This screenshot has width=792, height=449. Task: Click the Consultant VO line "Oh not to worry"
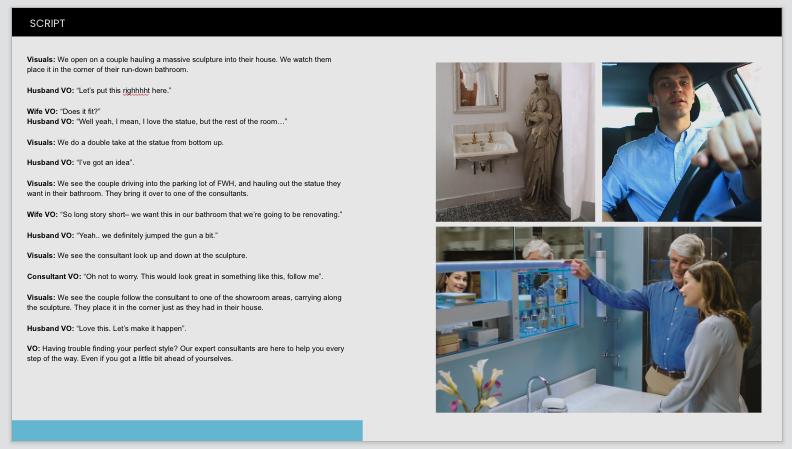click(x=175, y=277)
